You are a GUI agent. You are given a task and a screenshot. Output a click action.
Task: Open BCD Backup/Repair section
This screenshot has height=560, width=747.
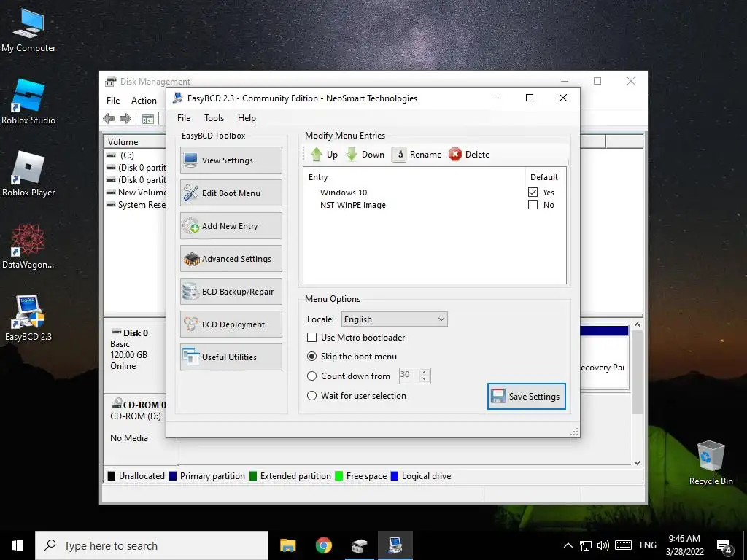click(231, 292)
